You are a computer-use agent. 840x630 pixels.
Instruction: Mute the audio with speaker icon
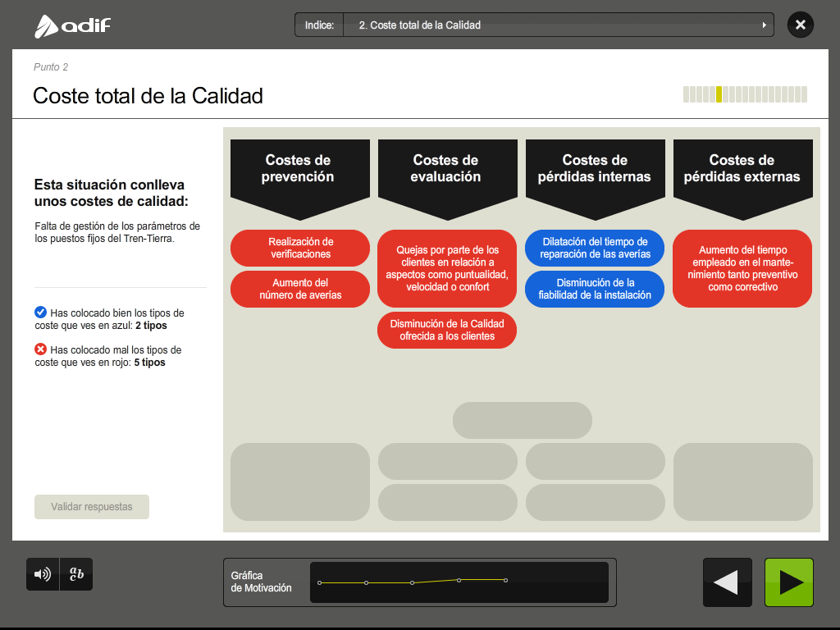click(x=42, y=574)
